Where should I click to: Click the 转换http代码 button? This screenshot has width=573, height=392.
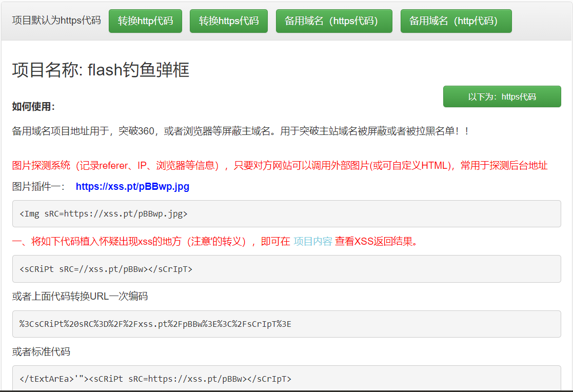pyautogui.click(x=146, y=21)
